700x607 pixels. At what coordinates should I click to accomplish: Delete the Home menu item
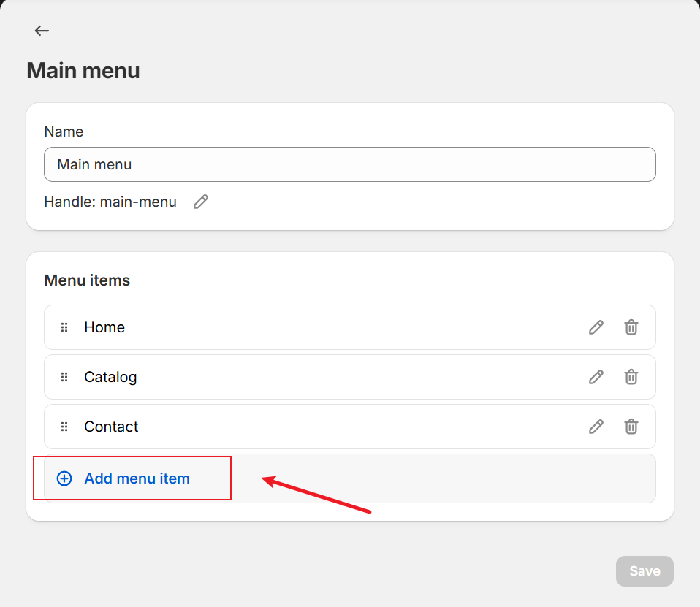coord(631,327)
